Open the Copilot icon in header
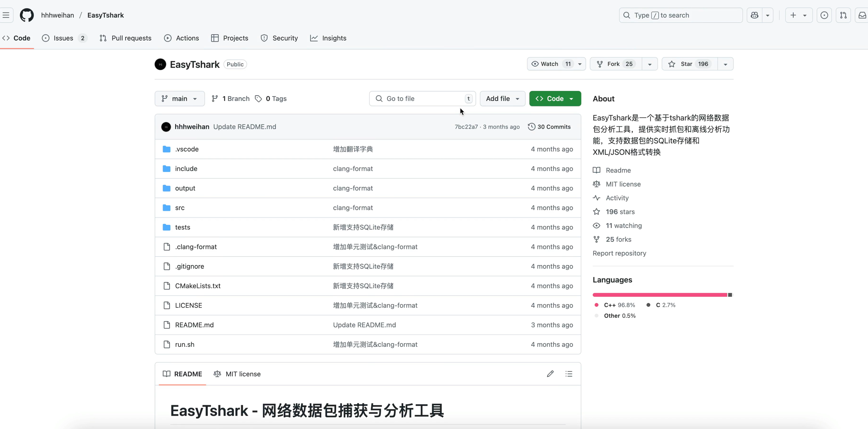The height and width of the screenshot is (429, 868). [x=755, y=15]
